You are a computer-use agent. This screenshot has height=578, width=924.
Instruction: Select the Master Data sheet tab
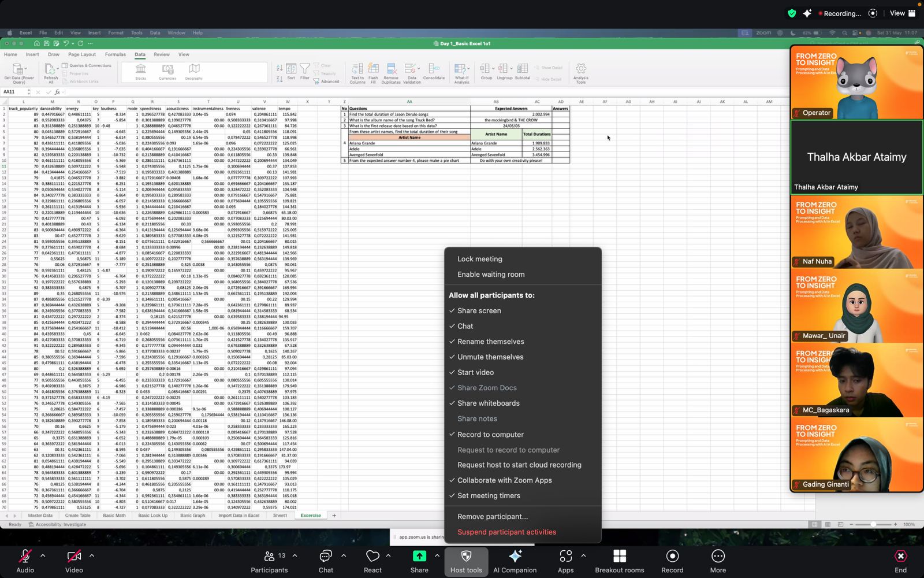(40, 516)
